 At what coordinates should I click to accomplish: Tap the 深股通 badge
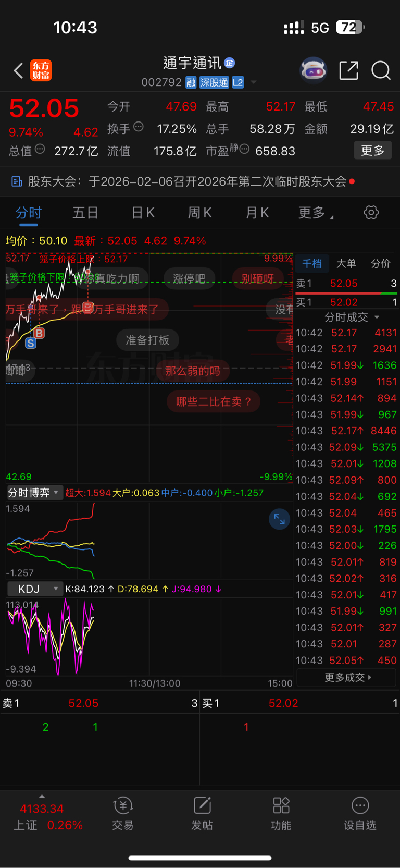point(214,82)
